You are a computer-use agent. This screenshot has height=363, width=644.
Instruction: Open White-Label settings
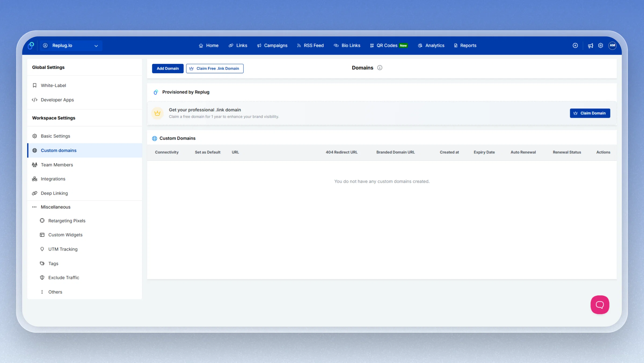click(85, 85)
